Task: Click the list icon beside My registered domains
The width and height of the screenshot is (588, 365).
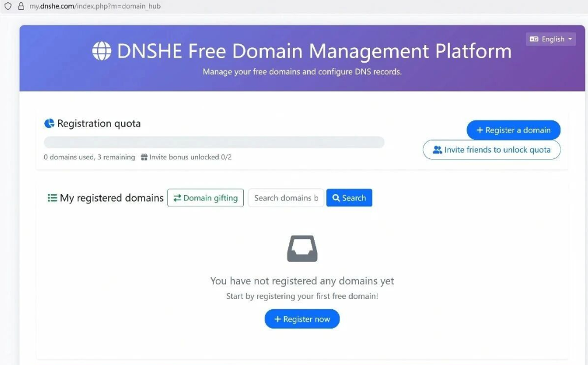Action: [x=52, y=198]
